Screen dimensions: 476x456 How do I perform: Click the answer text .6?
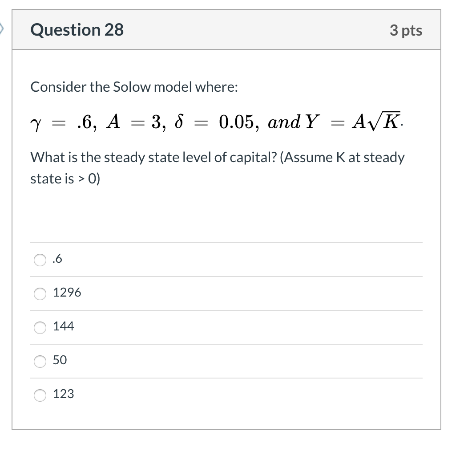coord(56,260)
